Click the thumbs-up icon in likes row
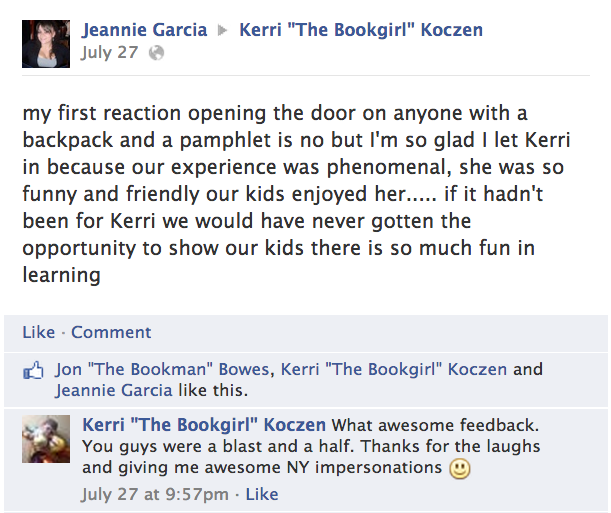Viewport: 611px width, 513px height. point(34,371)
